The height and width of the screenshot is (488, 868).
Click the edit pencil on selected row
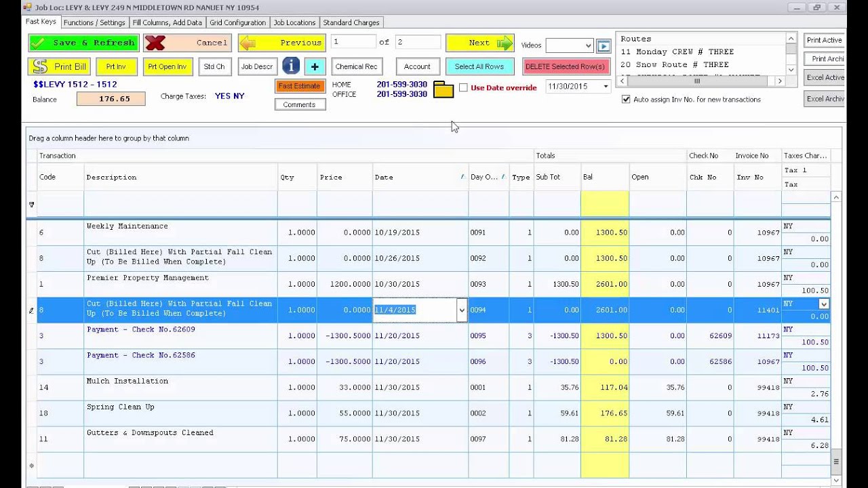[x=31, y=310]
